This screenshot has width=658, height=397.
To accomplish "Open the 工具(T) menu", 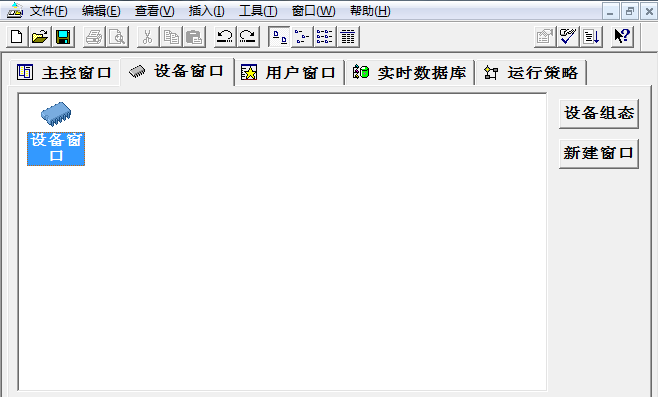I will click(x=258, y=10).
